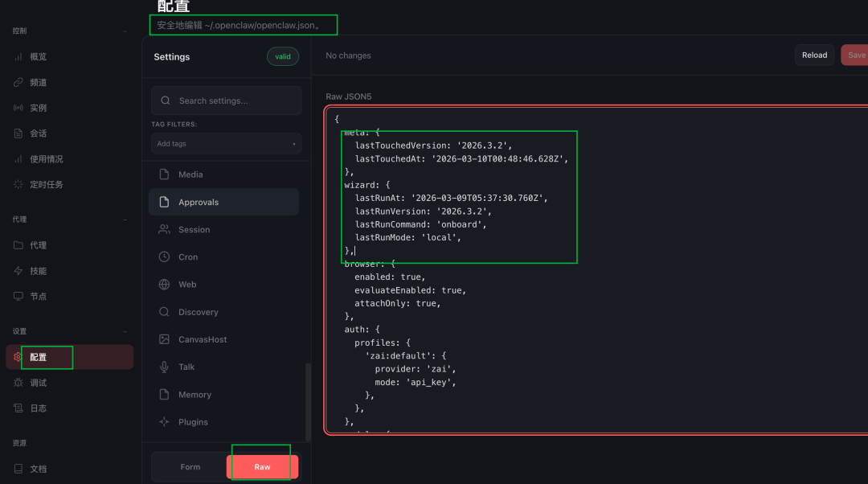Click the 日志 log icon
This screenshot has height=484, width=868.
pos(18,408)
